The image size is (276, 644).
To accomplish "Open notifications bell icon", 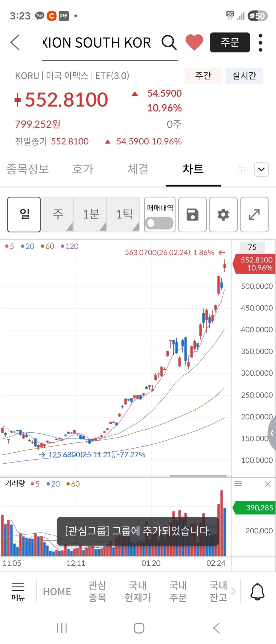I will pos(257,592).
